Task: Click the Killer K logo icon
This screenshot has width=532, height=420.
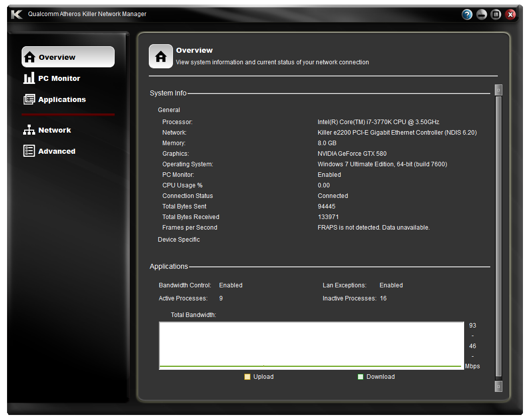Action: (x=16, y=14)
